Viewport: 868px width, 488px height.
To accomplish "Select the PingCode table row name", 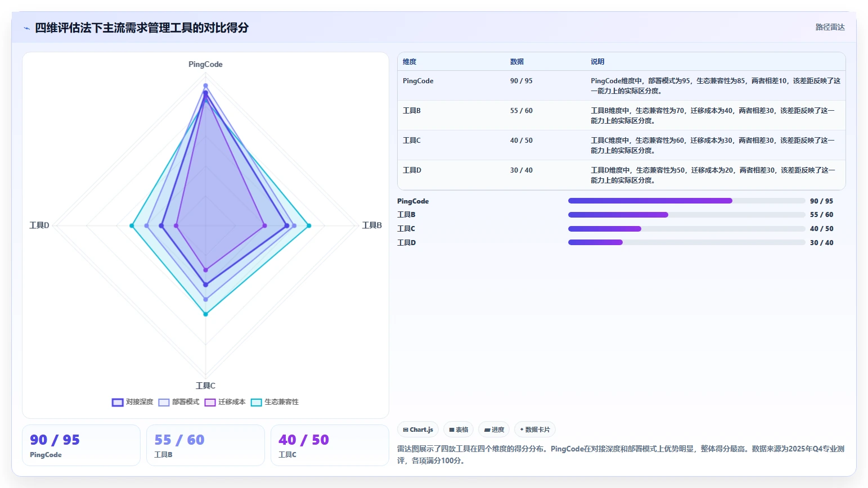I will point(418,81).
